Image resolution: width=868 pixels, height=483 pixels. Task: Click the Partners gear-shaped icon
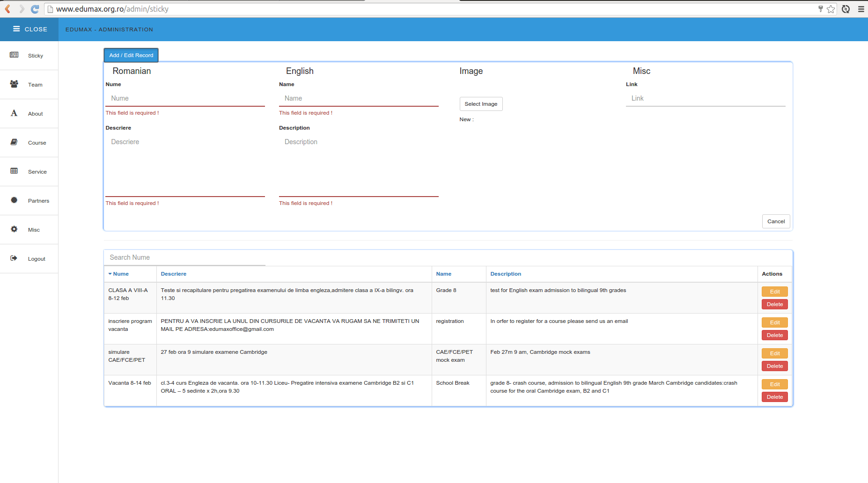[x=14, y=200]
